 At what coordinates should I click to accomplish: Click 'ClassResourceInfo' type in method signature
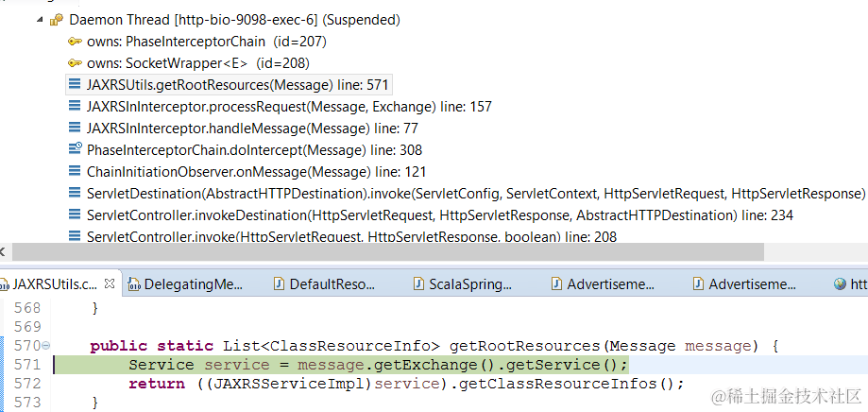(349, 346)
